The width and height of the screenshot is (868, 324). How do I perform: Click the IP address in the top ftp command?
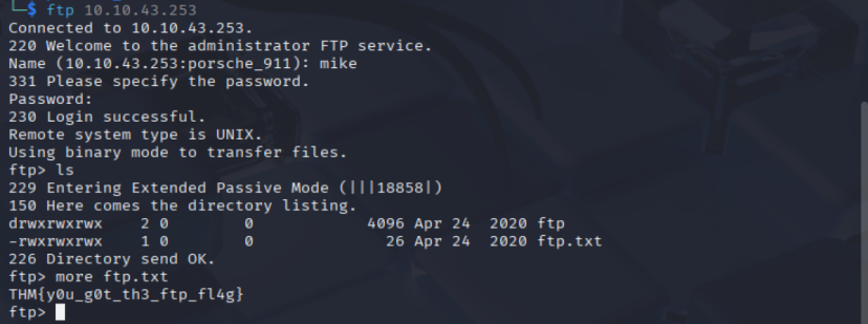pos(140,10)
